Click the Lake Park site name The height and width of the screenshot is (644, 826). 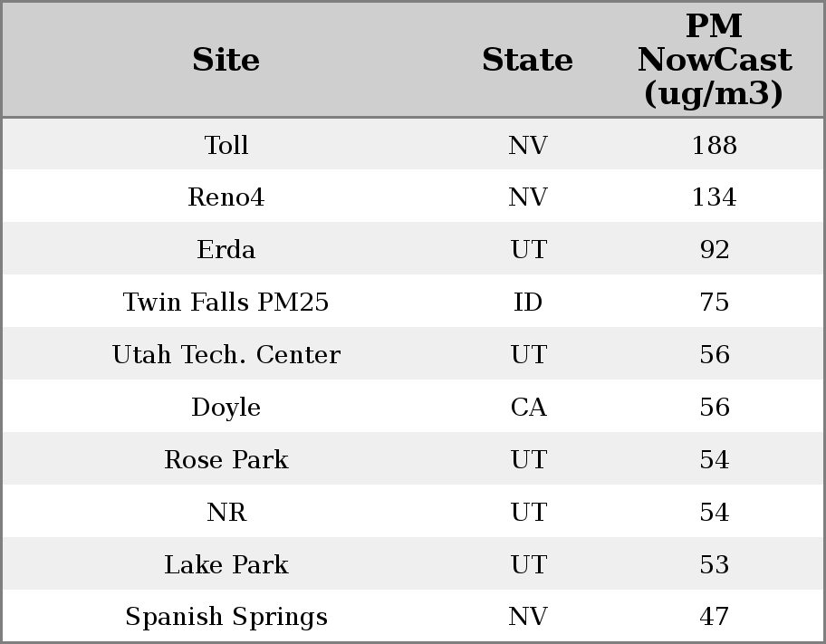(226, 565)
